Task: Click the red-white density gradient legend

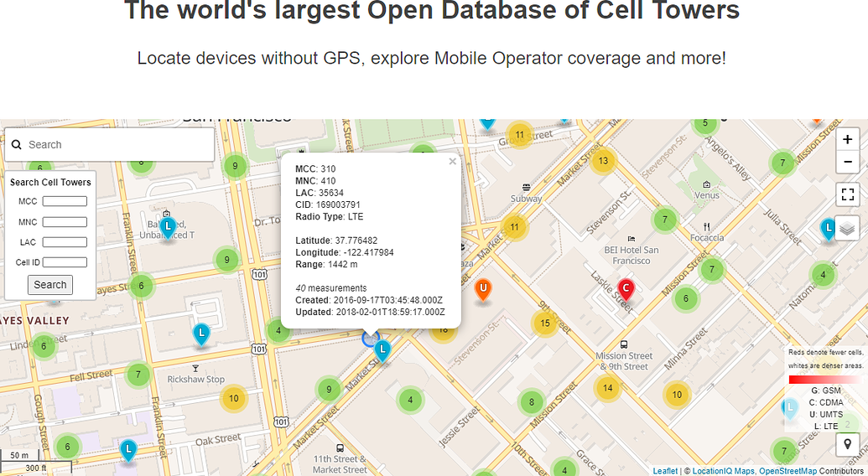Action: [x=824, y=380]
